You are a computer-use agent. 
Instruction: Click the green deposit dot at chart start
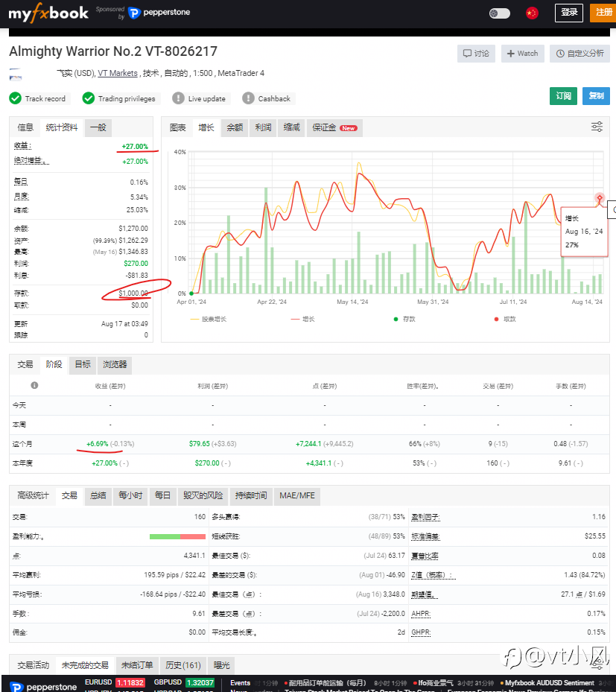click(x=191, y=293)
